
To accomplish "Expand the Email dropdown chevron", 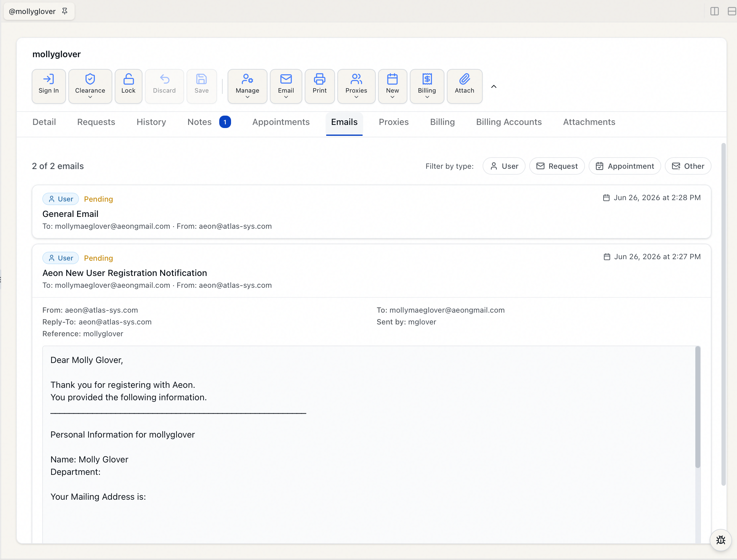I will tap(286, 97).
